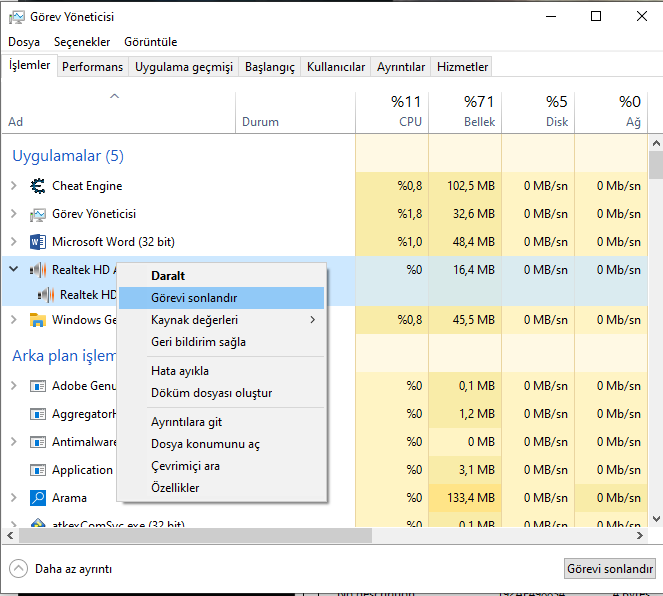Viewport: 663px width, 596px height.
Task: Sort by the Ağ column header
Action: [x=611, y=112]
